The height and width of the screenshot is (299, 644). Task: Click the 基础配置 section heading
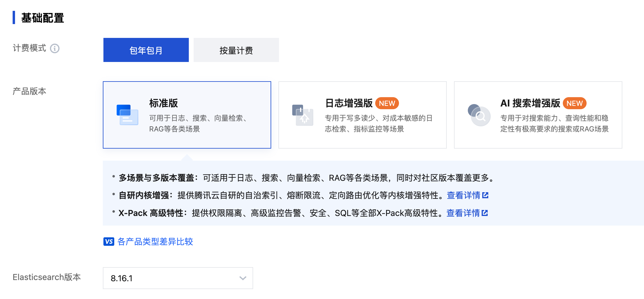pyautogui.click(x=42, y=18)
